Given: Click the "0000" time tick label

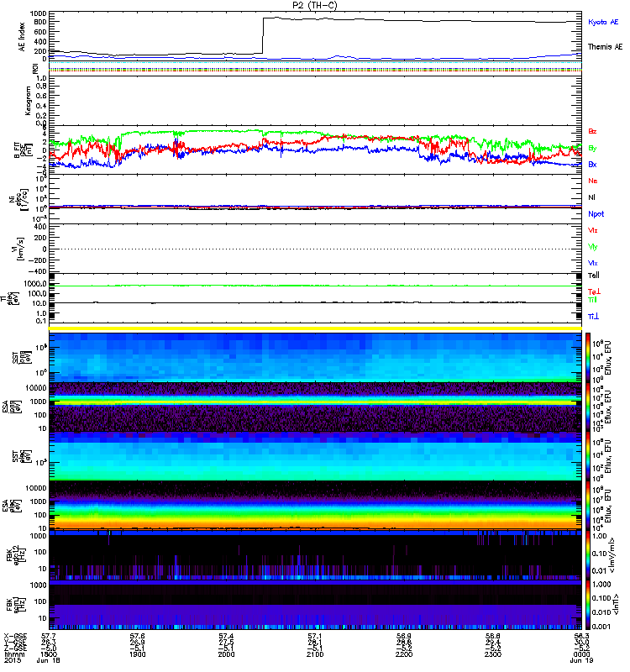Looking at the screenshot, I should (581, 654).
